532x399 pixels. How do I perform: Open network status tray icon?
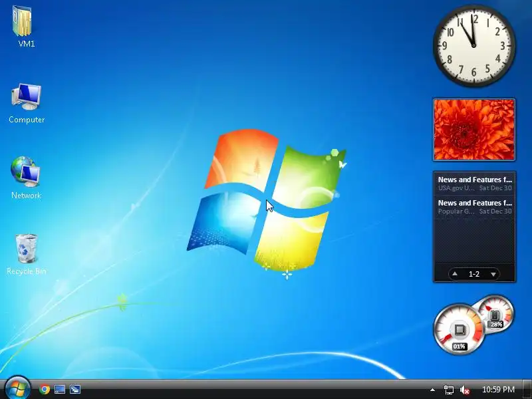pyautogui.click(x=448, y=390)
